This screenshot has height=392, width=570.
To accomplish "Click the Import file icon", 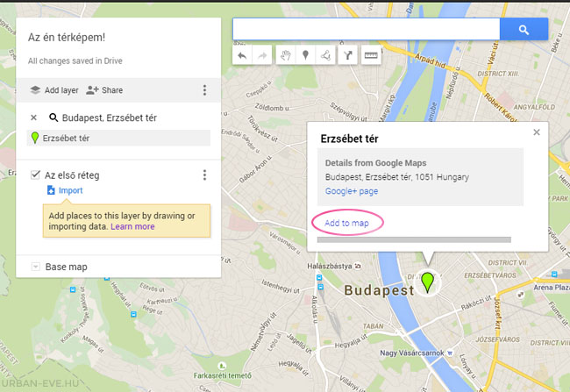I will pyautogui.click(x=51, y=189).
